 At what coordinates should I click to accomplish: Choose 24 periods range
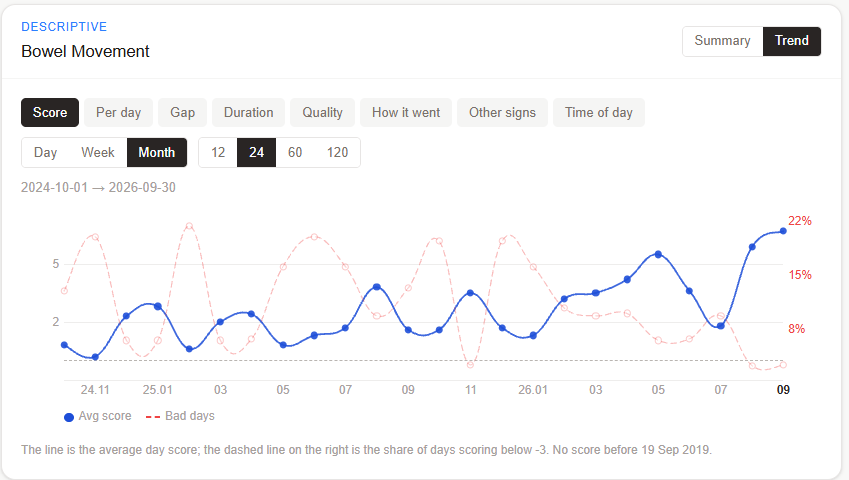coord(257,153)
